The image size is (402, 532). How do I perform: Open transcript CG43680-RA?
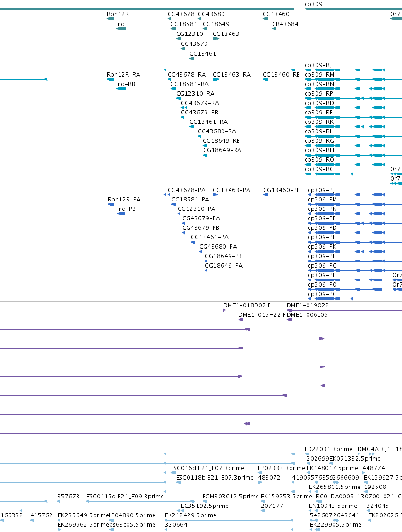(217, 131)
